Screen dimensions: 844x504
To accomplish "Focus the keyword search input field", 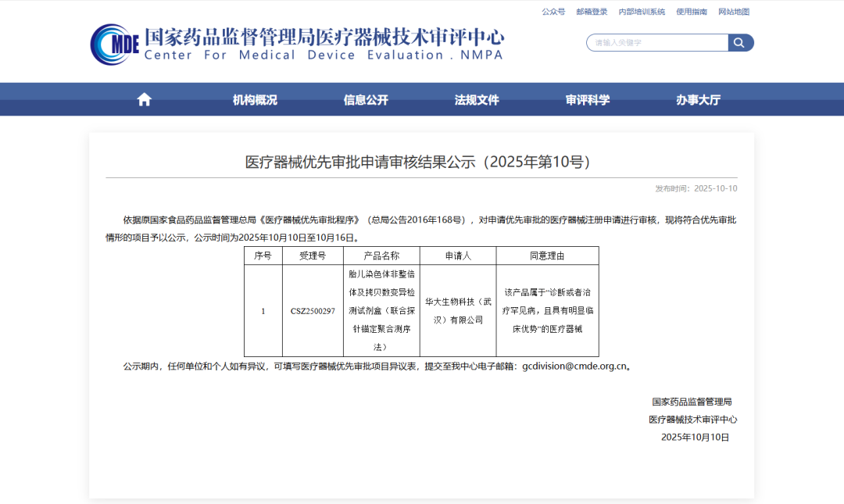I will coord(657,42).
